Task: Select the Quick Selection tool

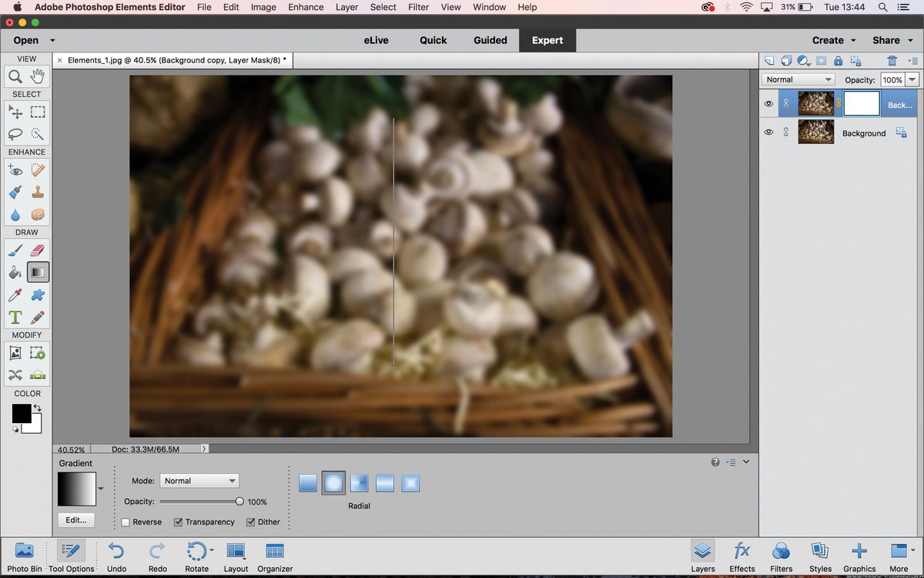Action: click(38, 133)
